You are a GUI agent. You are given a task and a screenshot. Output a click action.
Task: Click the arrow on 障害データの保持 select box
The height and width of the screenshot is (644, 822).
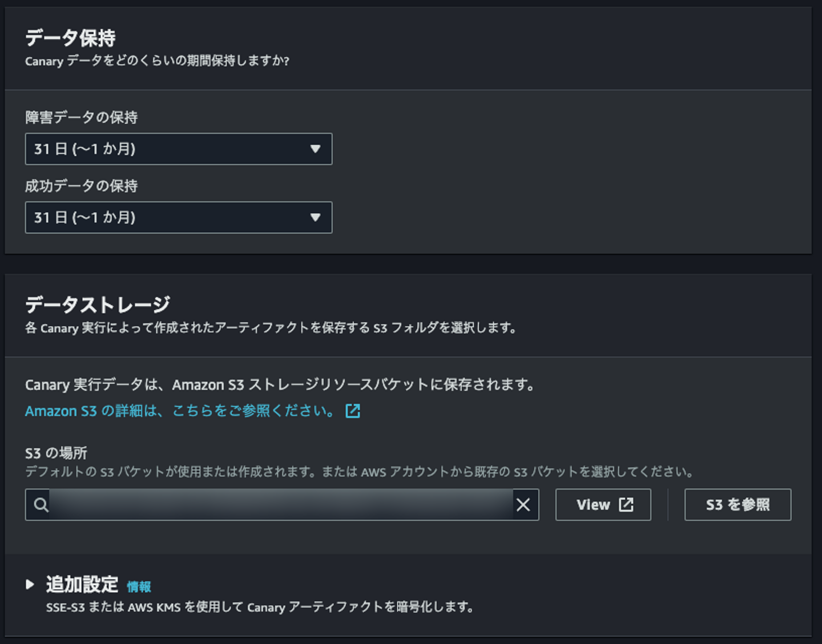315,149
